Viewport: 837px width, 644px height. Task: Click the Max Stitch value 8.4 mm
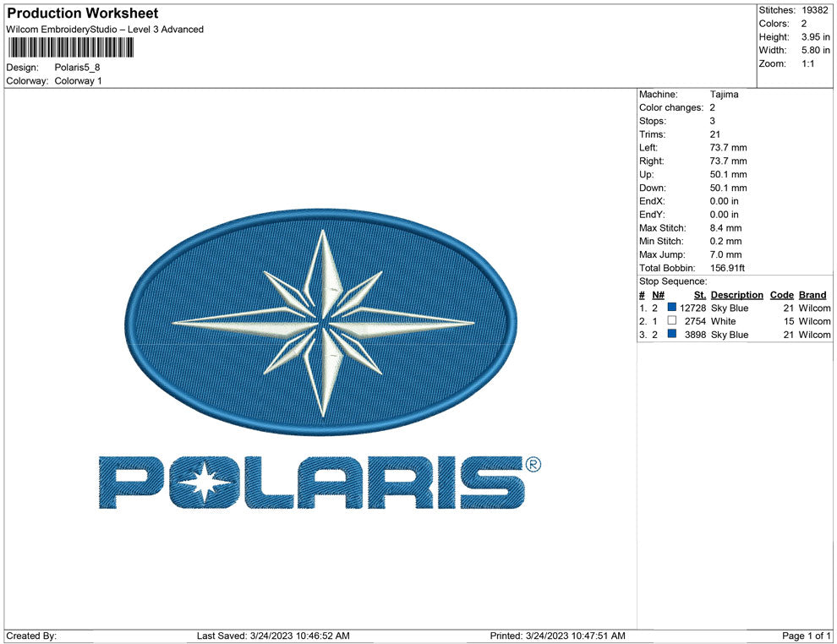[x=725, y=228]
